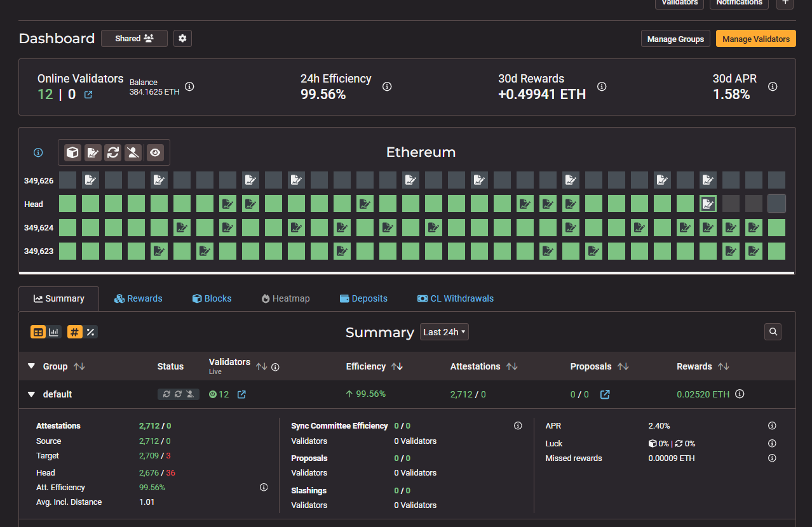
Task: Open the dashboard settings gear
Action: (182, 39)
